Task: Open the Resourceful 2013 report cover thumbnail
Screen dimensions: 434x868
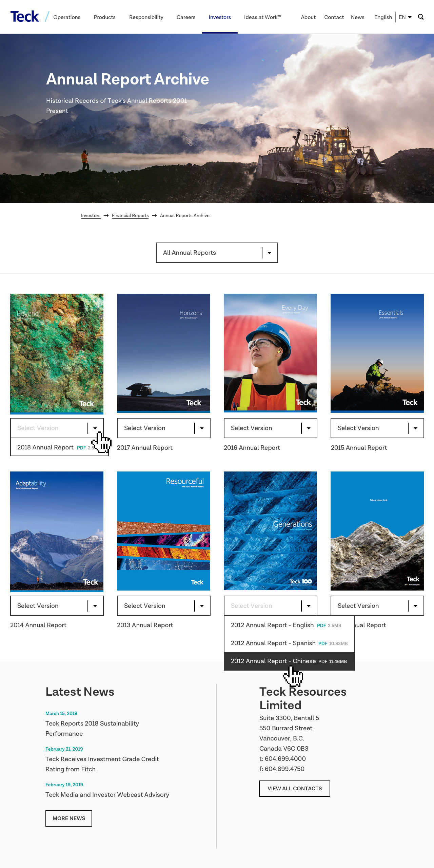Action: pos(163,531)
